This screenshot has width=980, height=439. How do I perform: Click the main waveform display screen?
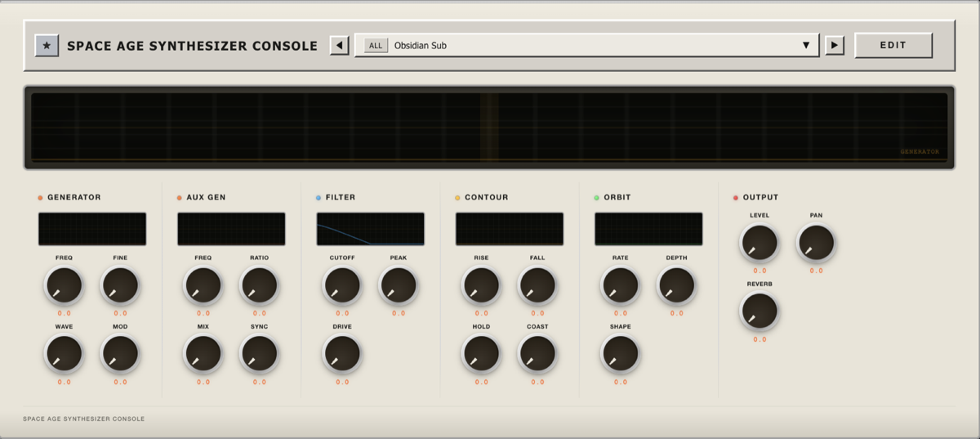(489, 127)
